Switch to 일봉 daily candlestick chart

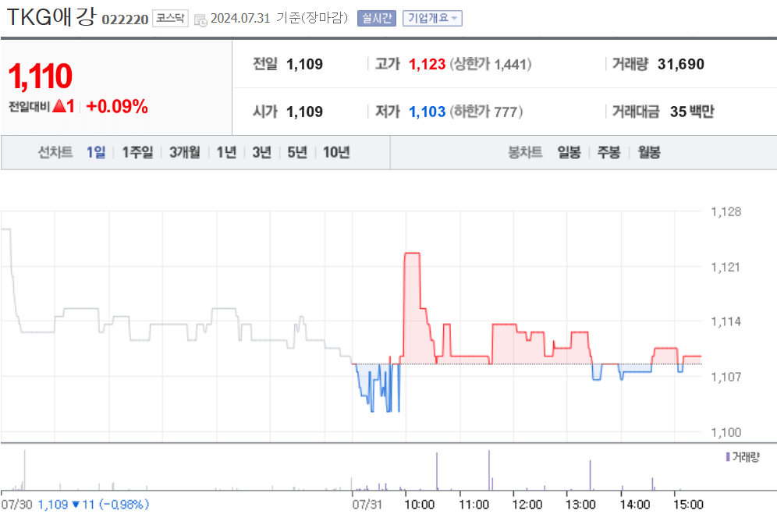click(x=569, y=153)
